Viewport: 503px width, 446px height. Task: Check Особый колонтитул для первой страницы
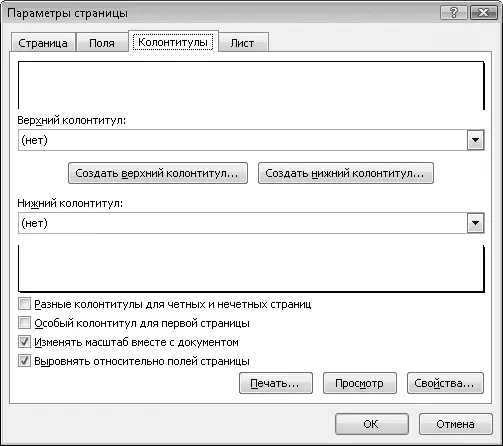click(x=24, y=323)
